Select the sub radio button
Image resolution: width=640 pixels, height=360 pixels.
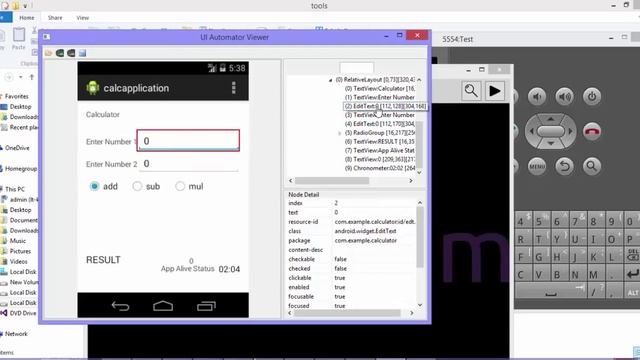[x=137, y=186]
